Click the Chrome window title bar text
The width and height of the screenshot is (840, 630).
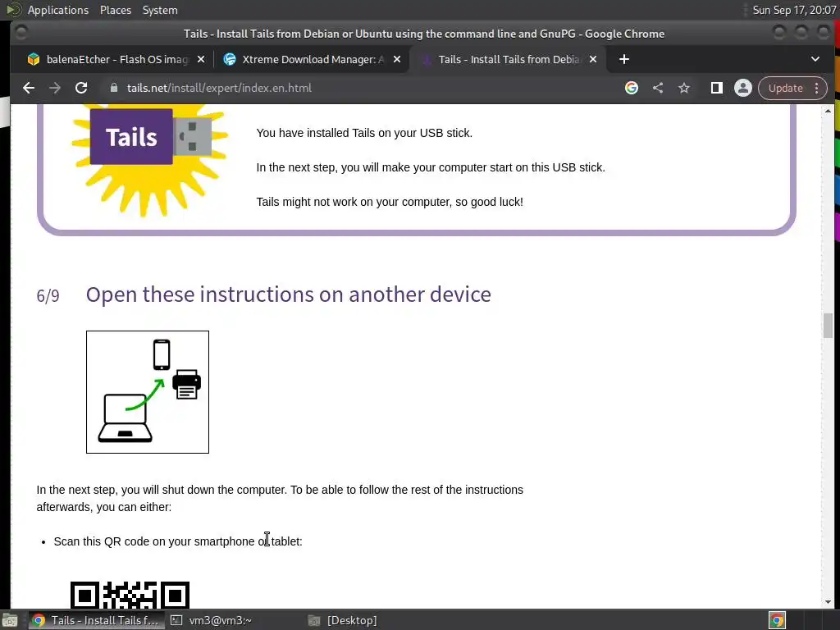pos(424,34)
